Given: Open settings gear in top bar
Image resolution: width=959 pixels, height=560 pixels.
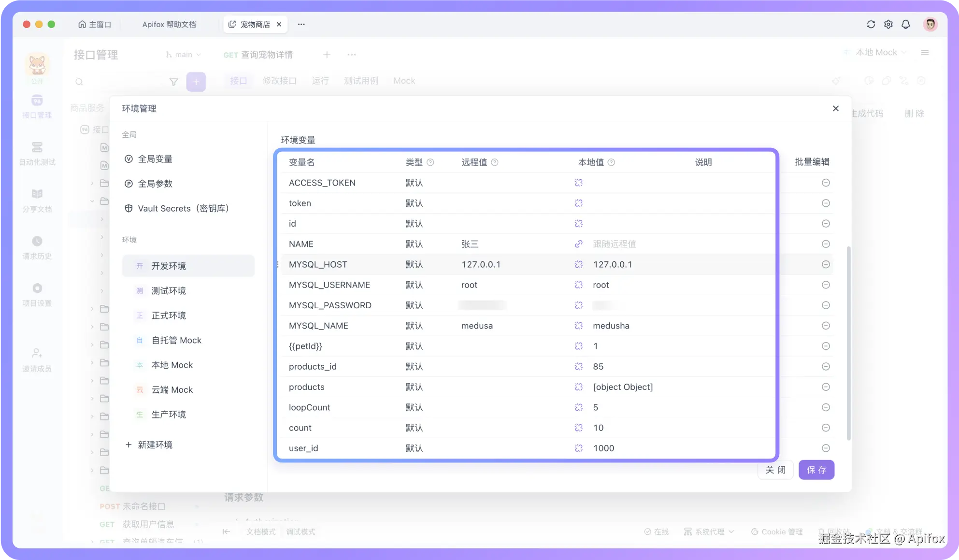Looking at the screenshot, I should point(888,24).
